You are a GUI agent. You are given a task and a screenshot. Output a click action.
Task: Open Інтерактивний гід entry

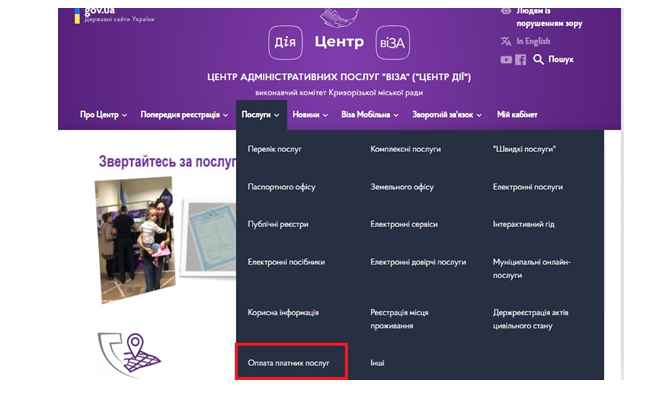523,224
